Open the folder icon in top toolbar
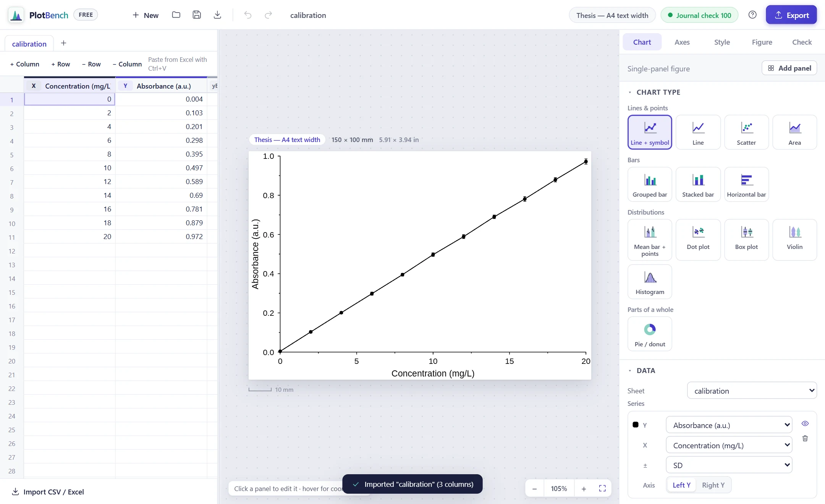This screenshot has height=504, width=825. coord(176,15)
